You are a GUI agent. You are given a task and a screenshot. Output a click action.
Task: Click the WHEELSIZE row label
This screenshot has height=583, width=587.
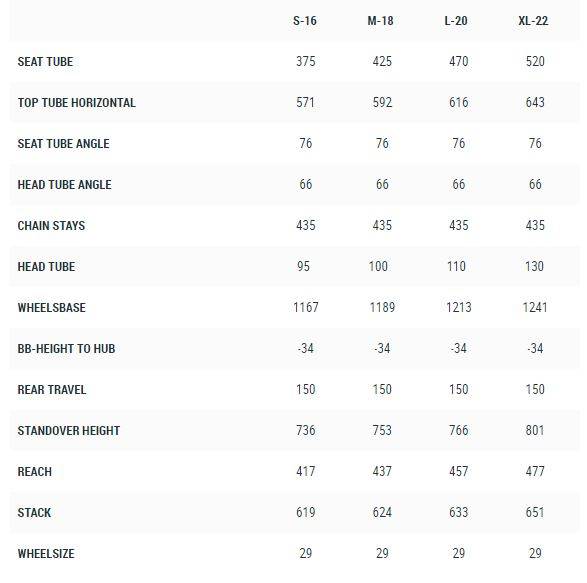(46, 554)
